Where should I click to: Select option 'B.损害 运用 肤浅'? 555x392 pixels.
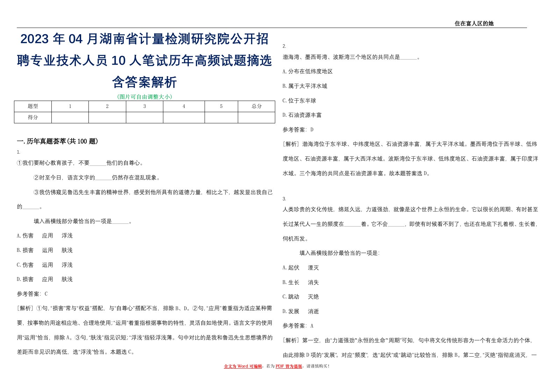[45, 251]
